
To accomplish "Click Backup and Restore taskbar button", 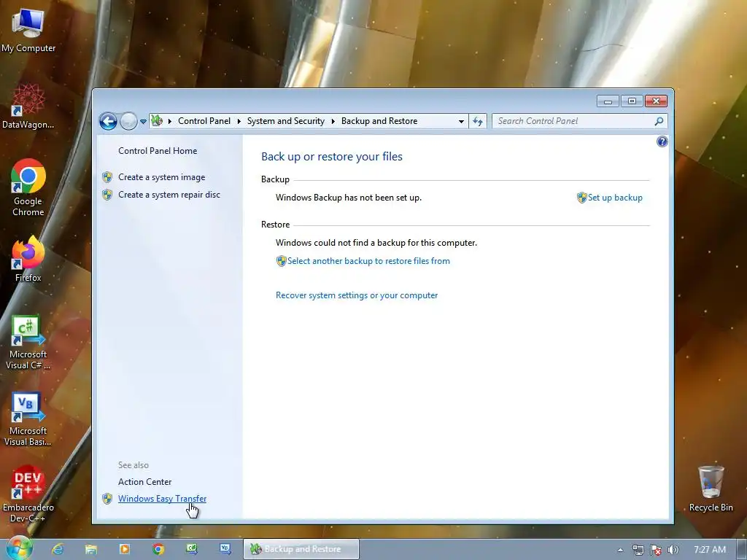I will 301,549.
